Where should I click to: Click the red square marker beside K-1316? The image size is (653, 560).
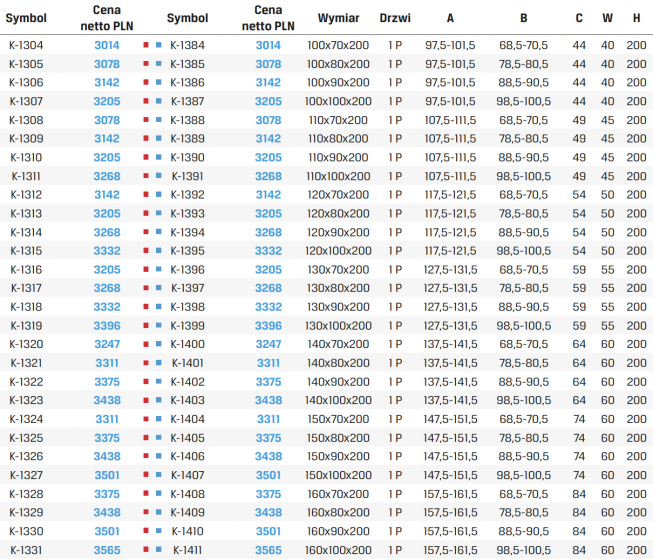(x=146, y=269)
